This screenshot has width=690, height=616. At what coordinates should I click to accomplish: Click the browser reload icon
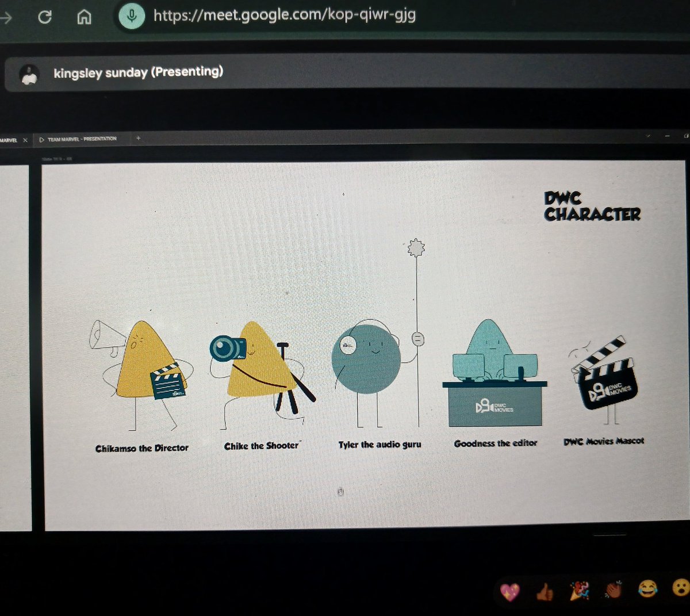coord(44,17)
